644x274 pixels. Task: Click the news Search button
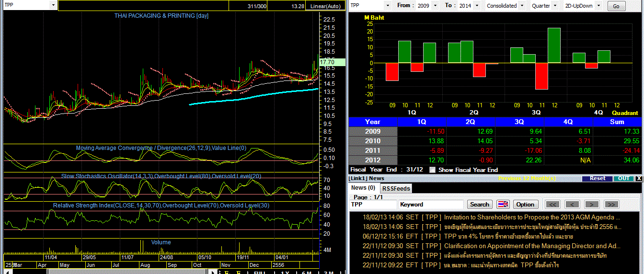(480, 204)
